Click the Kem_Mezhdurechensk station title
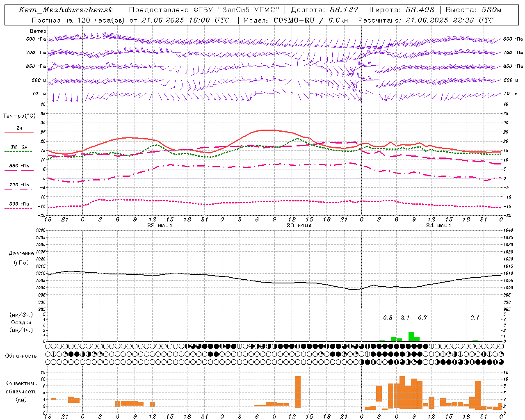This screenshot has height=420, width=525. [66, 10]
